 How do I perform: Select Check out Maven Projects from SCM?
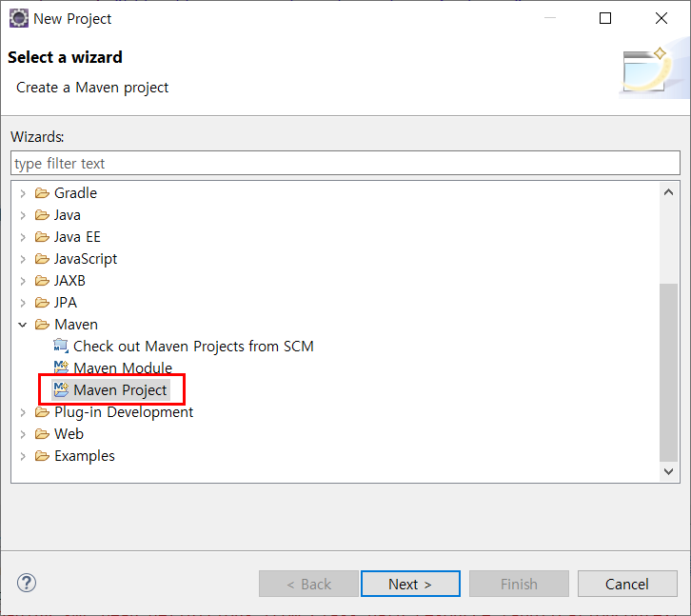coord(193,347)
